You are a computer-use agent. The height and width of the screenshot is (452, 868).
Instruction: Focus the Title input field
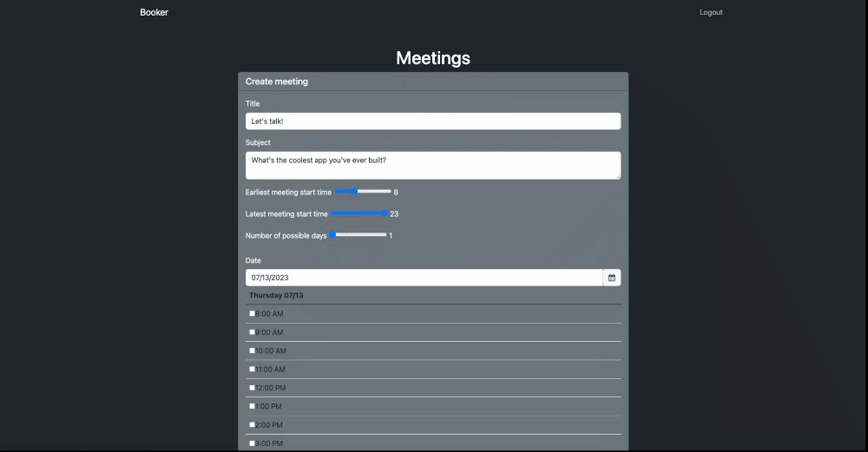433,121
